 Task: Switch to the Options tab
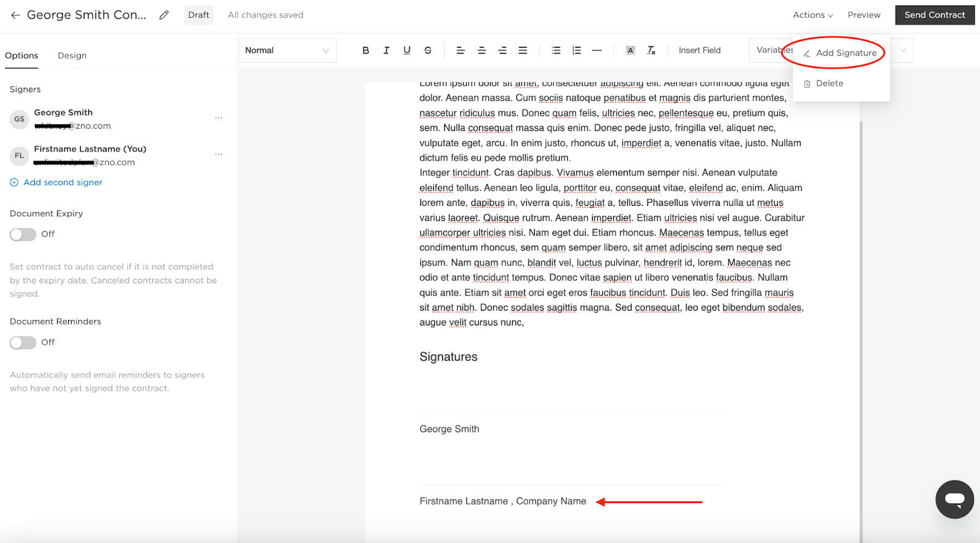click(x=21, y=56)
